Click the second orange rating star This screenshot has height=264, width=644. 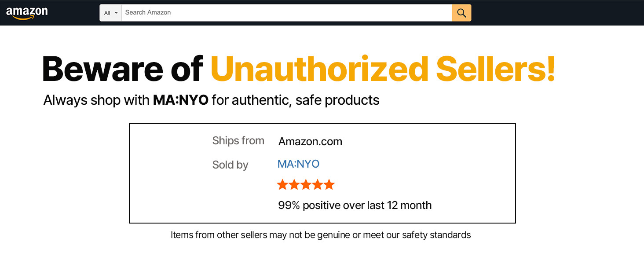(294, 185)
